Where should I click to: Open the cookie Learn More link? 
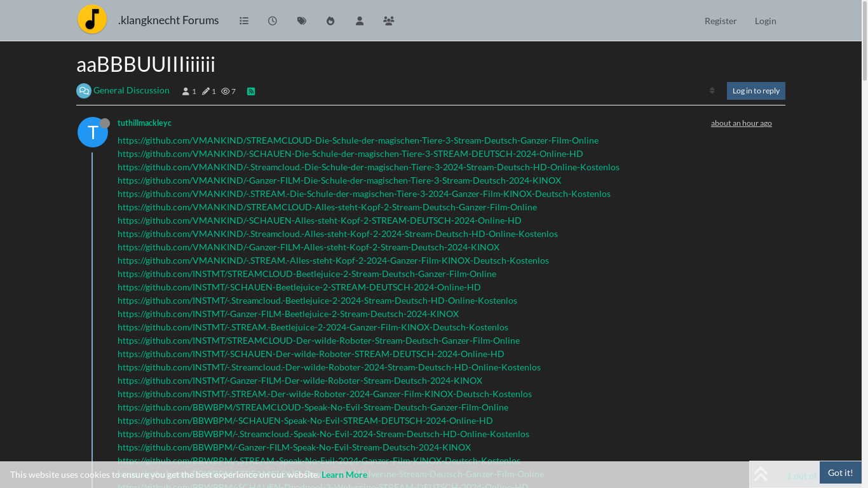pos(344,475)
